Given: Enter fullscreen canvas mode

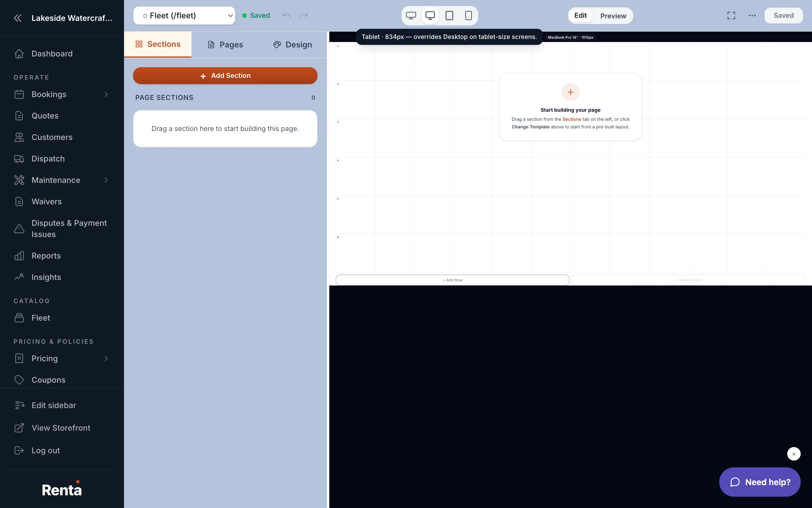Looking at the screenshot, I should [x=731, y=16].
